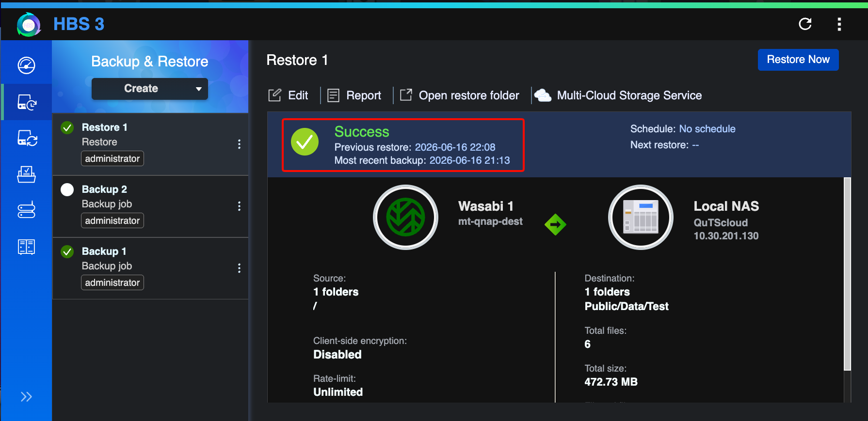
Task: Click the No schedule link
Action: coord(707,129)
